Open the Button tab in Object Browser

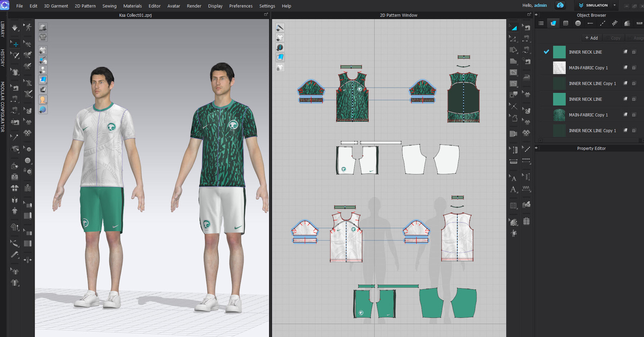[x=578, y=23]
